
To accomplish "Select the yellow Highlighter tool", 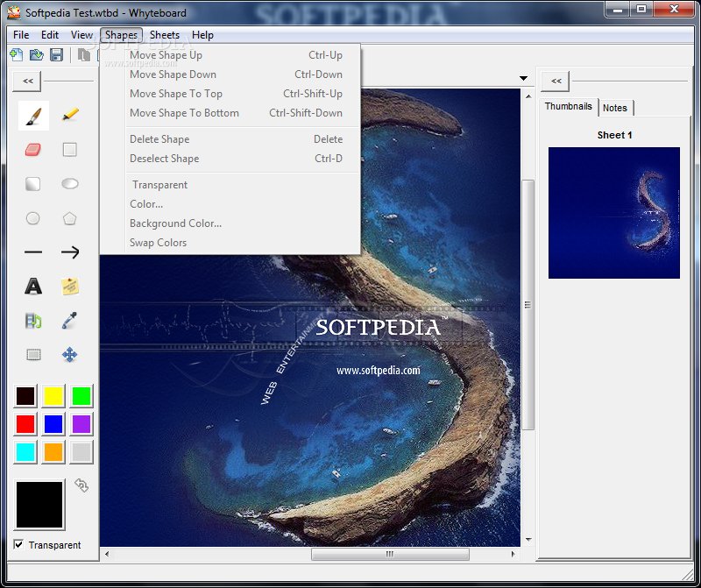I will click(70, 115).
